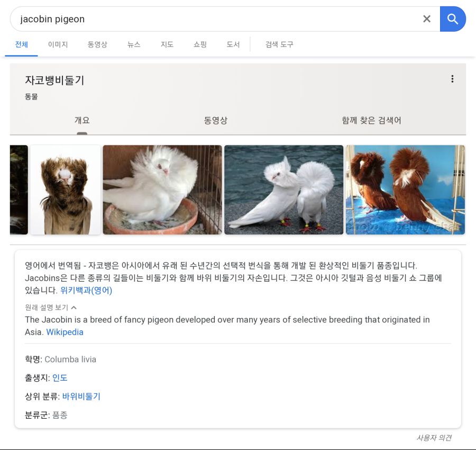Switch to the 이미지 search tab
This screenshot has height=450, width=476.
(58, 44)
